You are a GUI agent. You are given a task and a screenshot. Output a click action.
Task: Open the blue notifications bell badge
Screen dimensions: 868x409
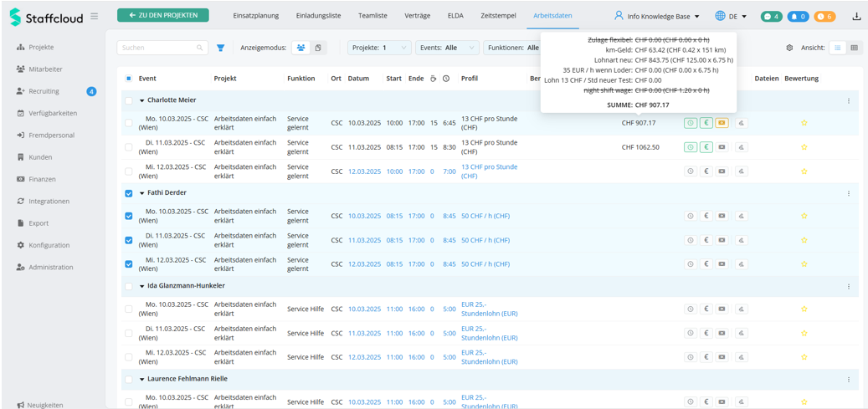[x=798, y=16]
